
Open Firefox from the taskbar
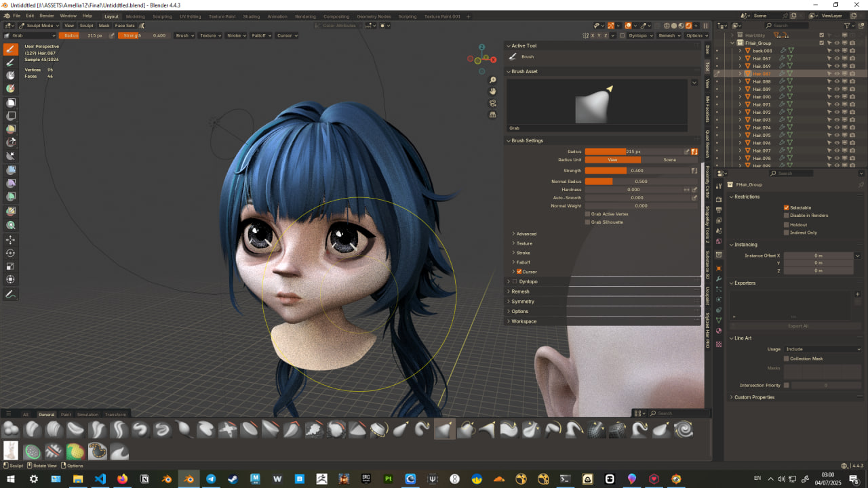pos(122,479)
